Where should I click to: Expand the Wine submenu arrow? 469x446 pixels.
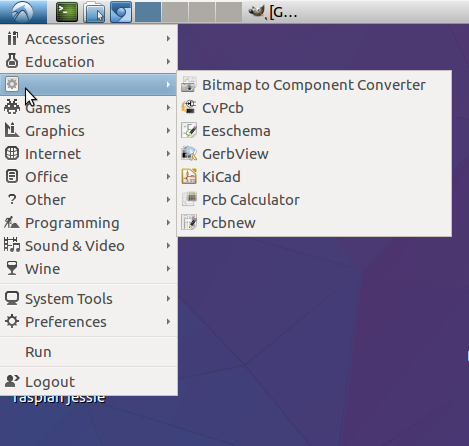pyautogui.click(x=168, y=269)
